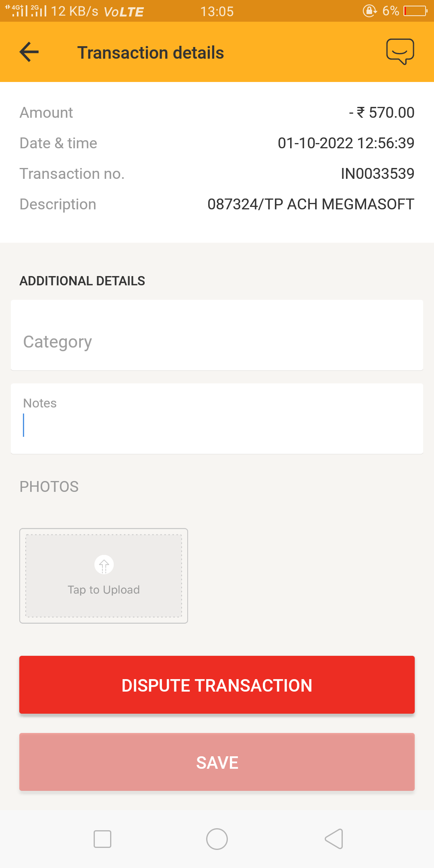Open the chat support icon

[400, 51]
